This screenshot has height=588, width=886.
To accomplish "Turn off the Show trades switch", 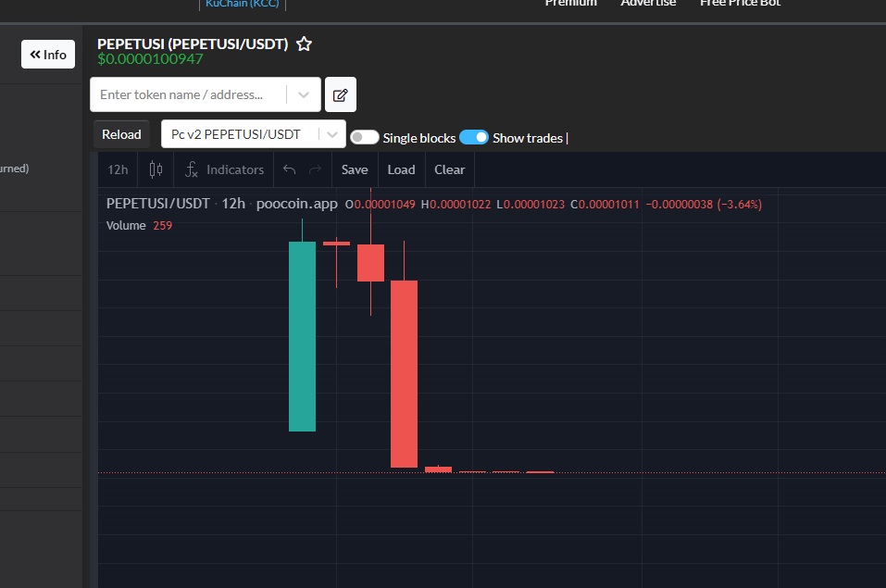I will pos(473,137).
